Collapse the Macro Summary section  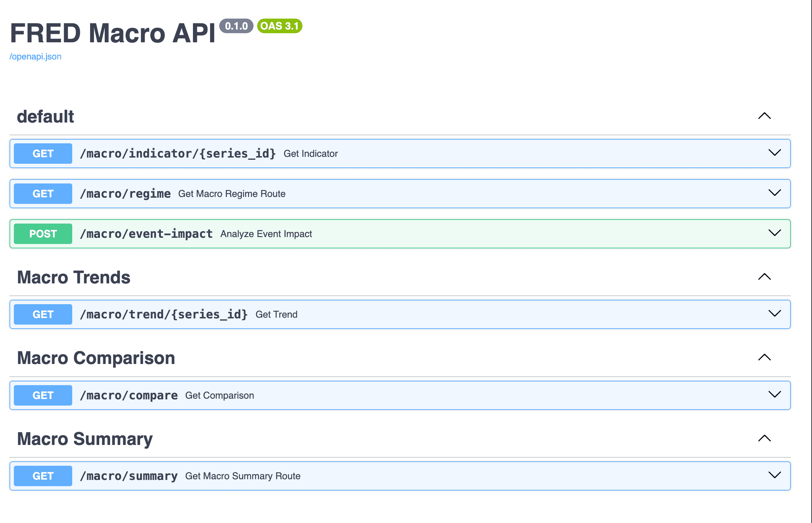pyautogui.click(x=765, y=439)
